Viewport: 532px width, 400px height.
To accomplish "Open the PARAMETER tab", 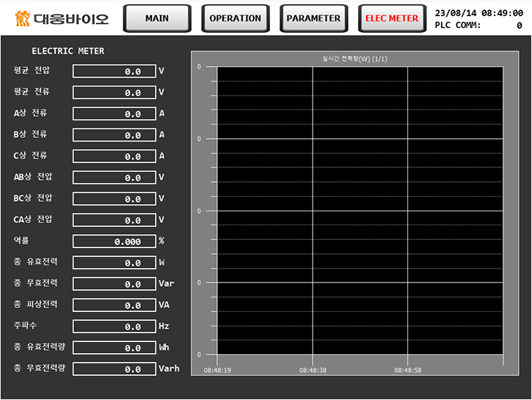I will click(314, 18).
